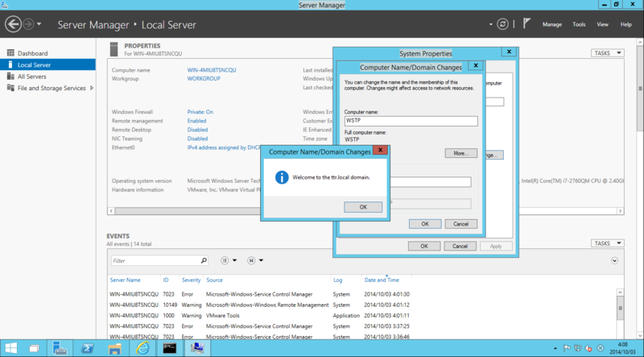Sort events by ID column
Viewport: 644px width, 357px height.
coord(166,280)
